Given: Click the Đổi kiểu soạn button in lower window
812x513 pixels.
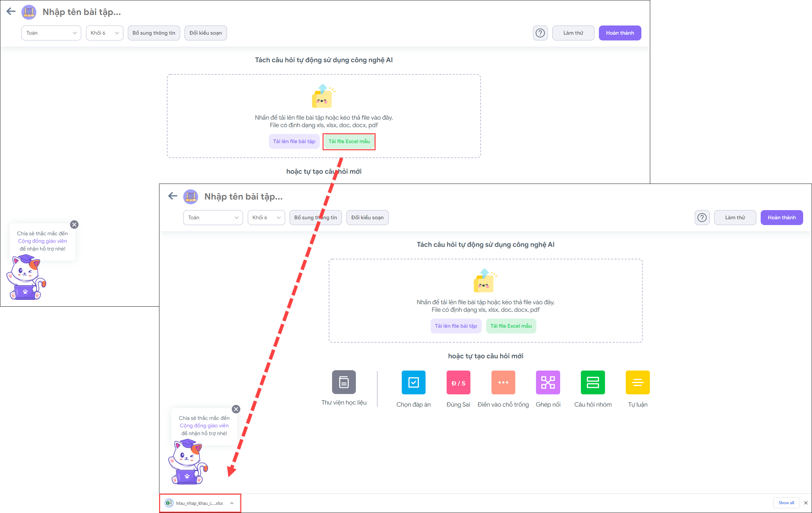Looking at the screenshot, I should click(x=367, y=218).
